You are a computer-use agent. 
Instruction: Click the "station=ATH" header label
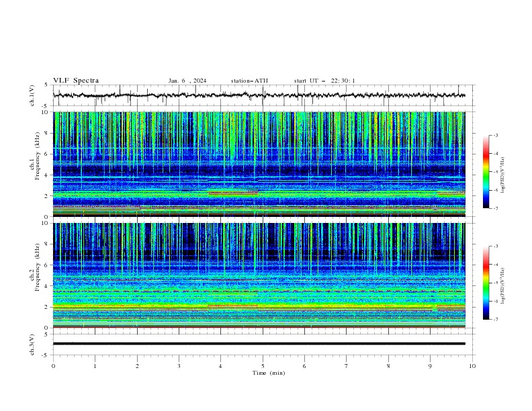[x=249, y=81]
